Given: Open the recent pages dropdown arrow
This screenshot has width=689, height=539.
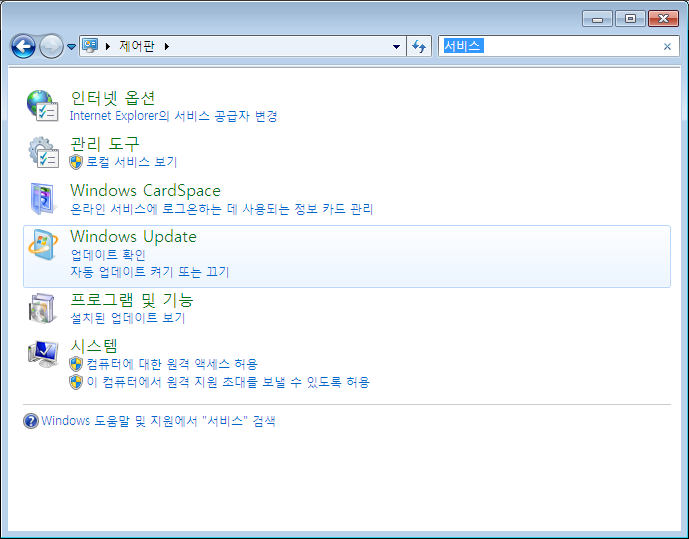Looking at the screenshot, I should tap(71, 47).
